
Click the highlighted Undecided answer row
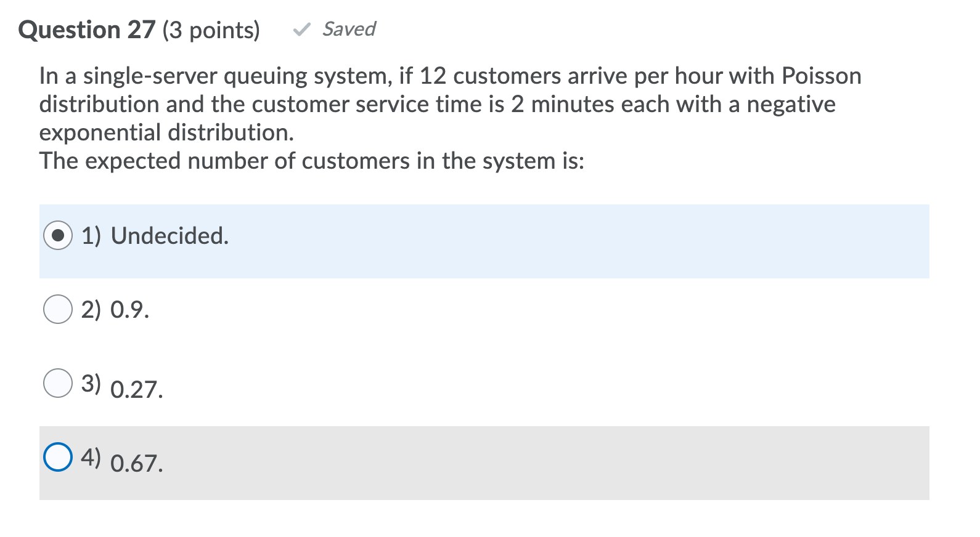431,241
